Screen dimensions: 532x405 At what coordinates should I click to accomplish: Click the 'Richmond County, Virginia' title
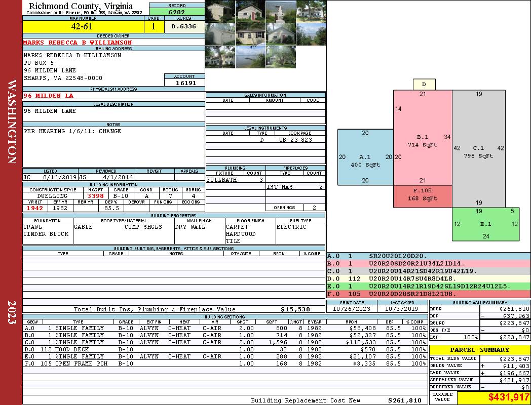pos(81,6)
